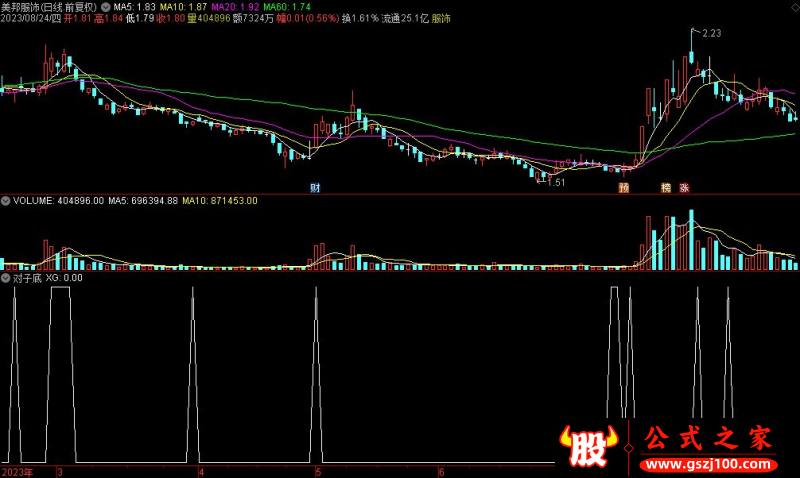The height and width of the screenshot is (478, 800).
Task: Click the opening price 开1.81
Action: tap(78, 18)
